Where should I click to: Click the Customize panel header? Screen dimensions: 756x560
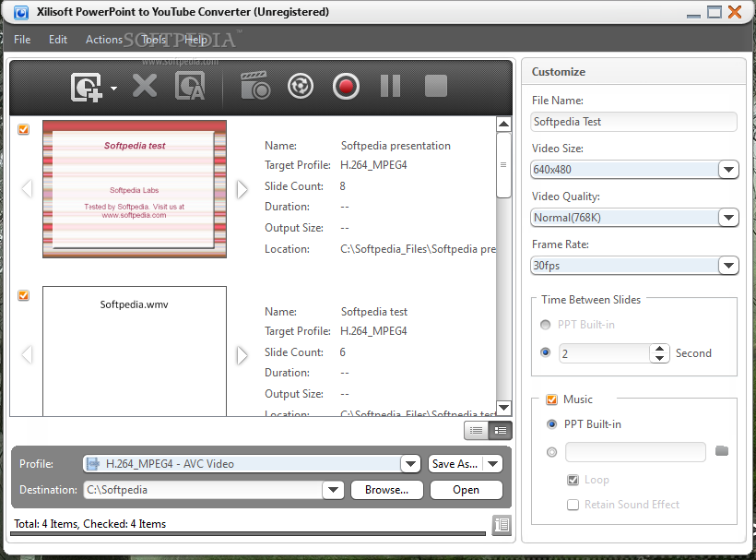[633, 72]
